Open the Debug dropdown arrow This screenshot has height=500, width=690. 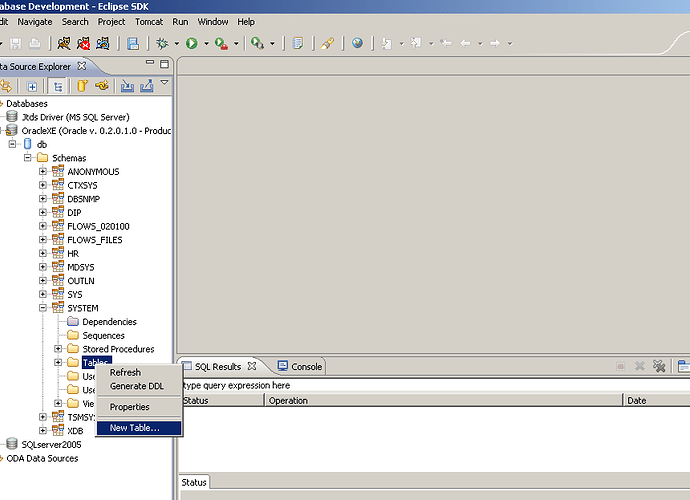point(177,44)
